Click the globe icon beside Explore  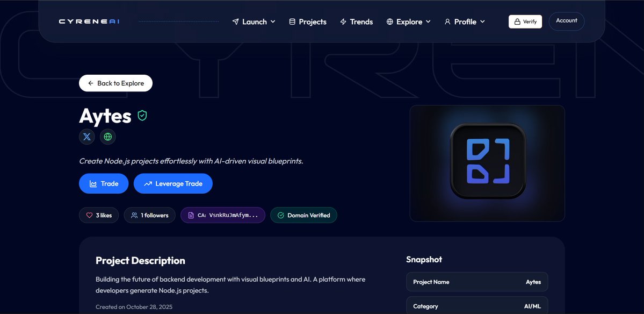pos(390,22)
